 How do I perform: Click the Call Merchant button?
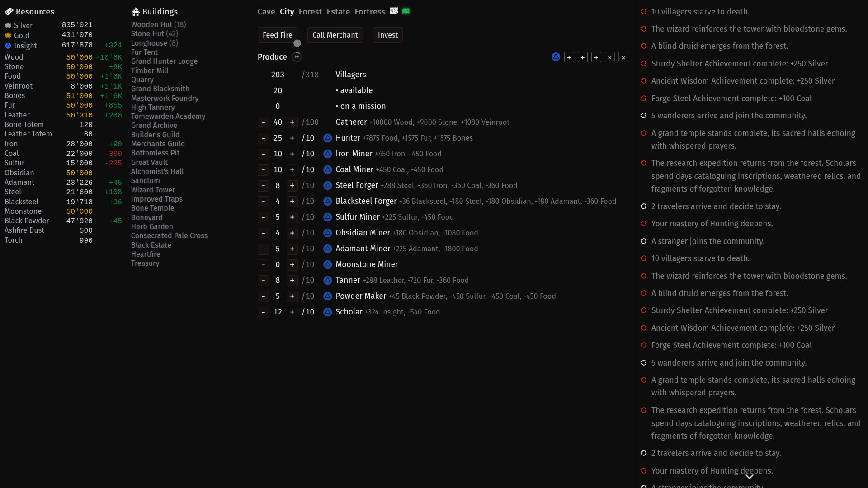click(335, 35)
